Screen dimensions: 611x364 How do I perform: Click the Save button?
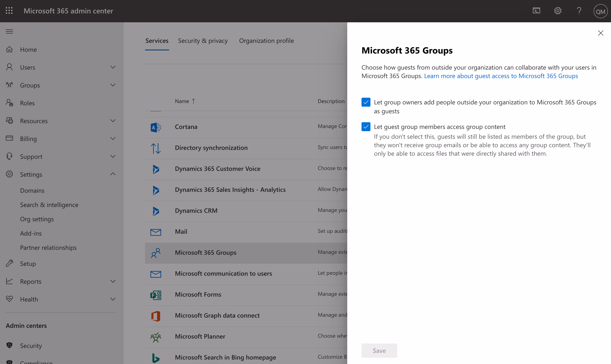(x=379, y=351)
